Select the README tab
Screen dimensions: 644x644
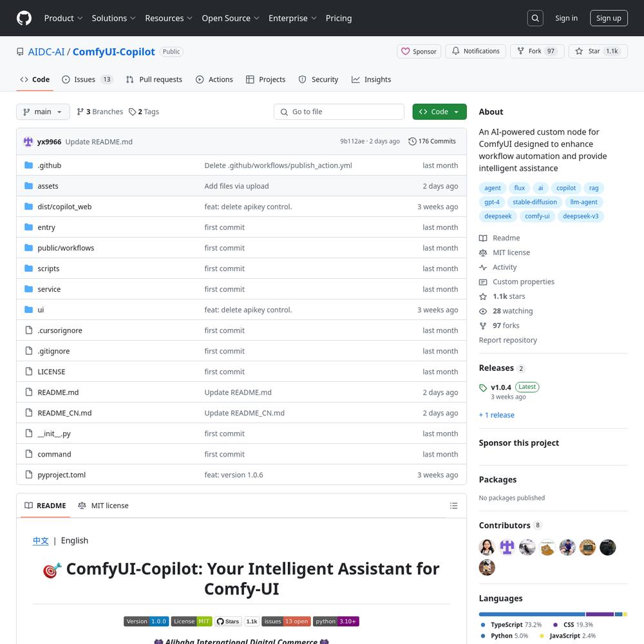click(x=45, y=506)
